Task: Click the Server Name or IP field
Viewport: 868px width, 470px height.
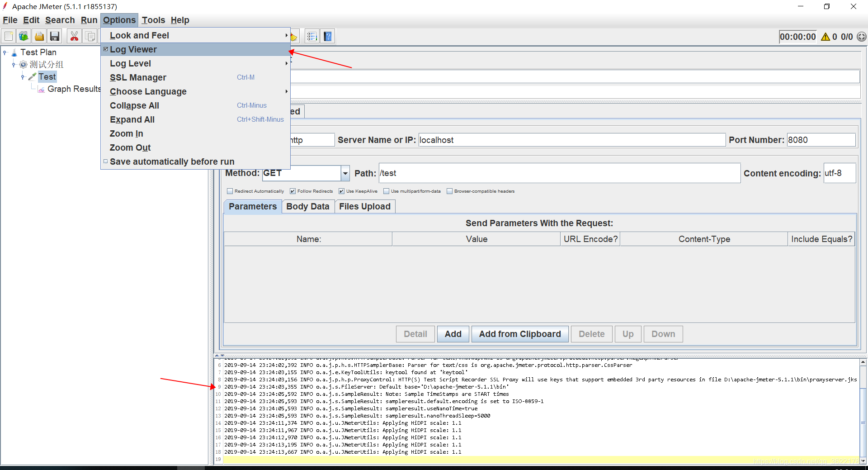Action: coord(572,140)
